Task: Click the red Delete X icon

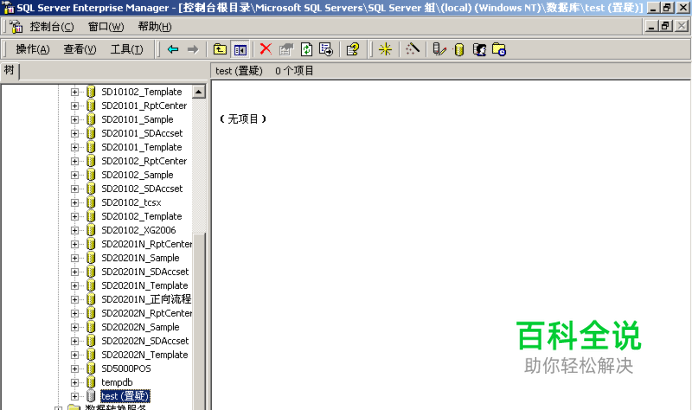Action: click(x=266, y=49)
